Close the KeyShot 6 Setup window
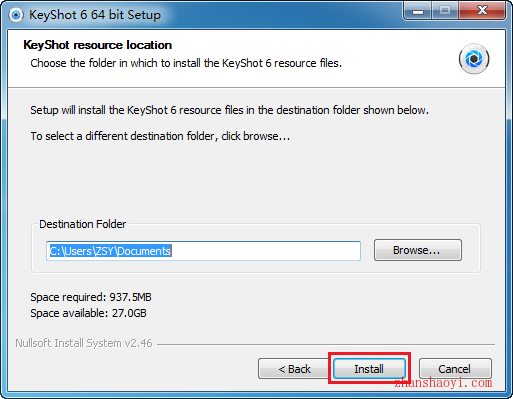 (482, 11)
